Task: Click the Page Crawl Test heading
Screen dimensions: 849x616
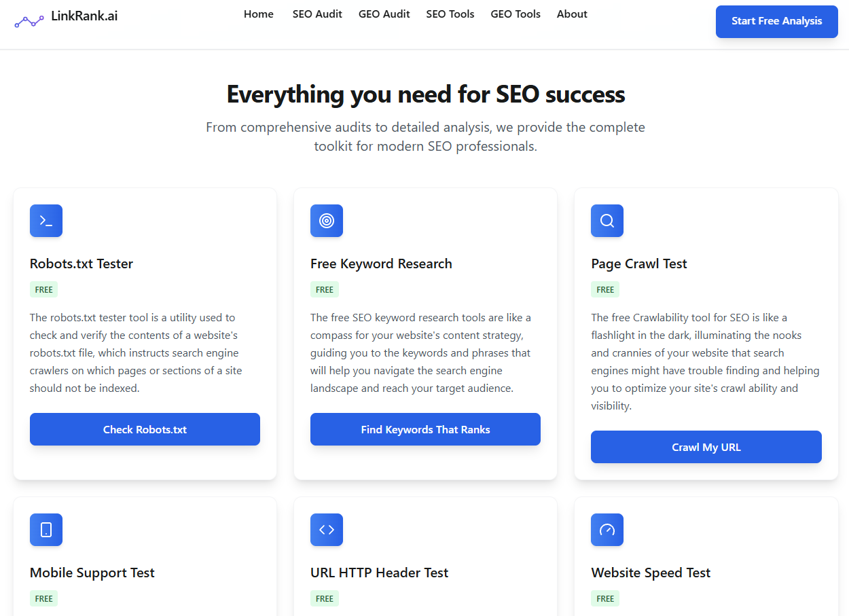Action: (x=639, y=264)
